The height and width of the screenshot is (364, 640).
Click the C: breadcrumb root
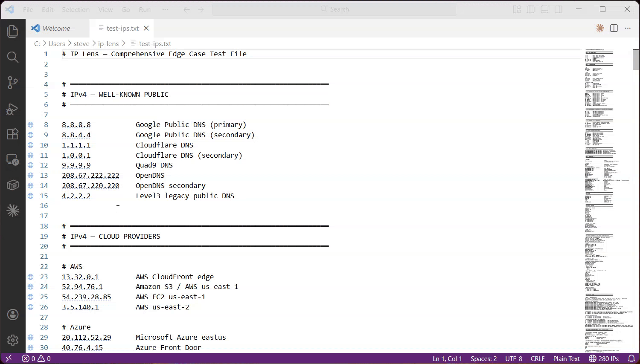[x=37, y=43]
